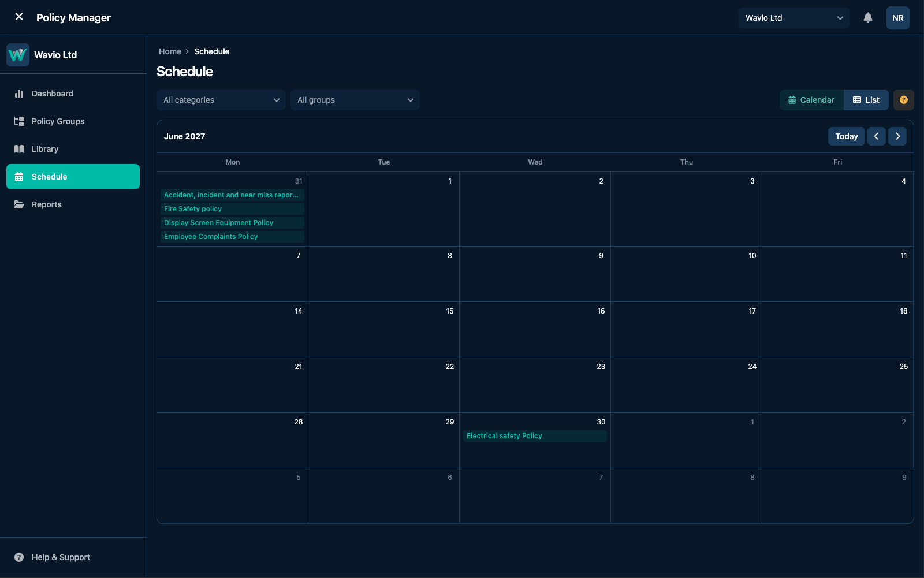The height and width of the screenshot is (578, 924).
Task: Open the notifications bell
Action: [x=868, y=18]
